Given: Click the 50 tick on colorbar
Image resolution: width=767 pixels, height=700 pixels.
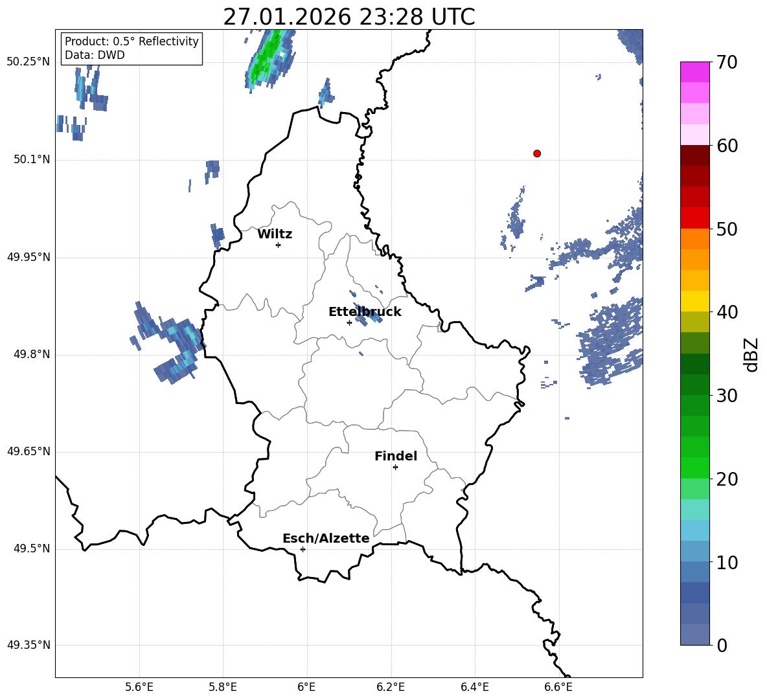Looking at the screenshot, I should (727, 229).
